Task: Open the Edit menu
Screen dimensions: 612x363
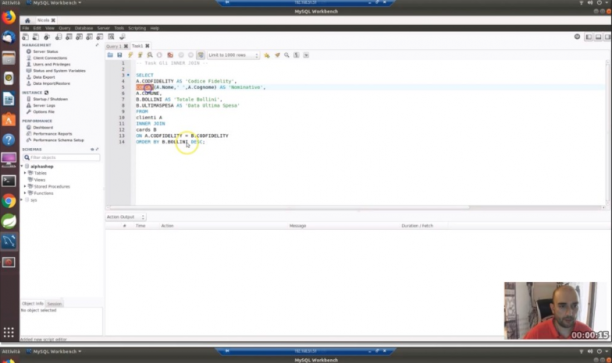Action: click(x=37, y=28)
